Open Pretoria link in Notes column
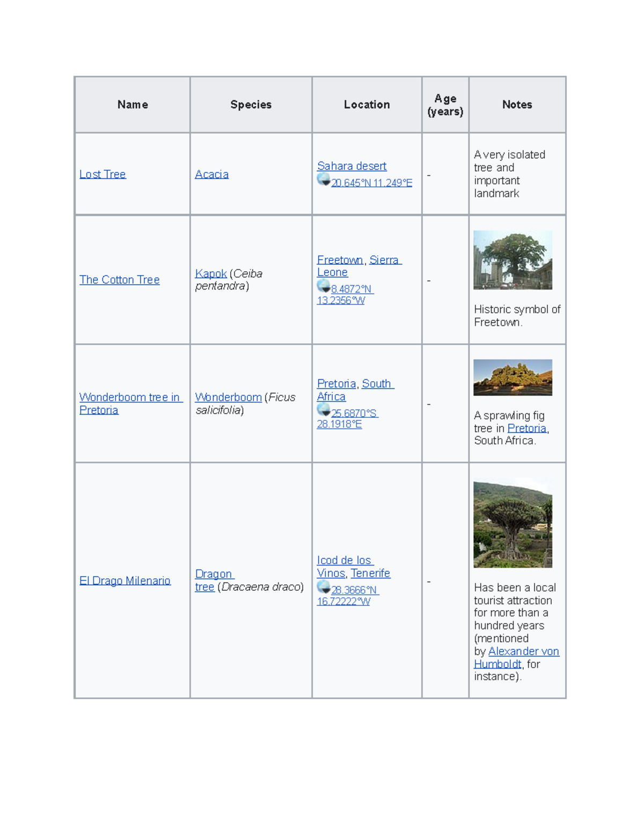The height and width of the screenshot is (834, 644). [527, 429]
